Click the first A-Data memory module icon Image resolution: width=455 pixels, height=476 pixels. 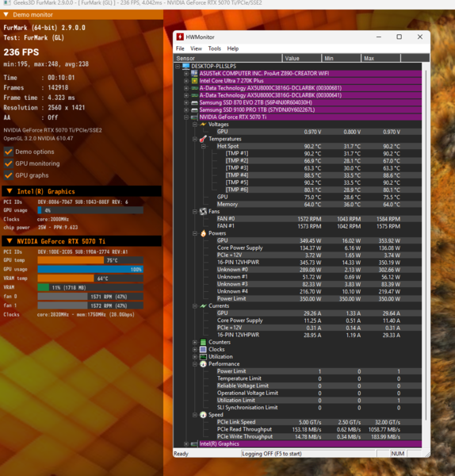click(194, 88)
